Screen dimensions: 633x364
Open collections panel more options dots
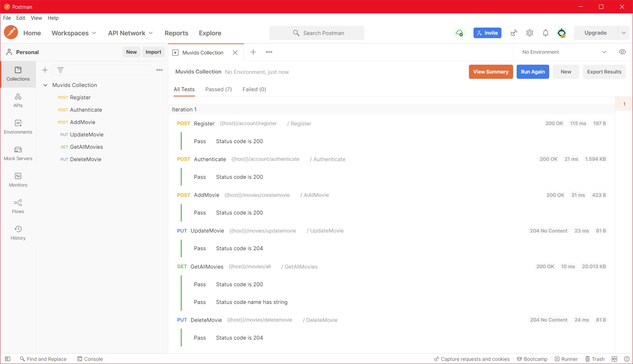tap(159, 70)
